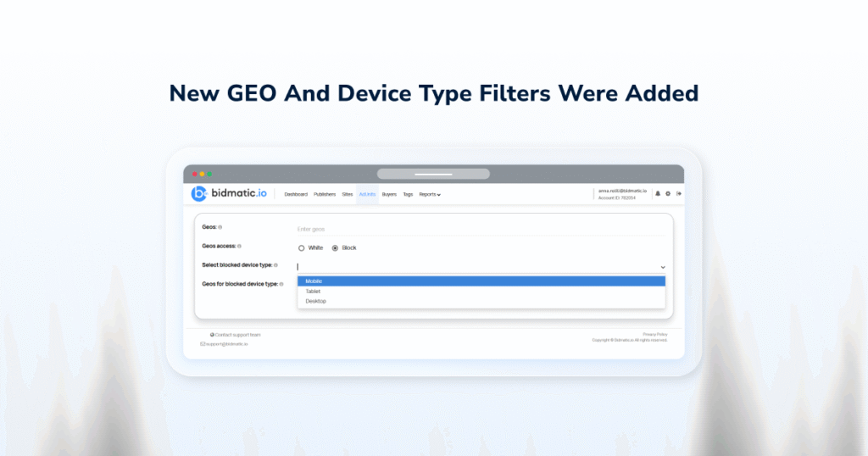Click info icon beside Select blocked device type
The width and height of the screenshot is (868, 456).
click(275, 265)
